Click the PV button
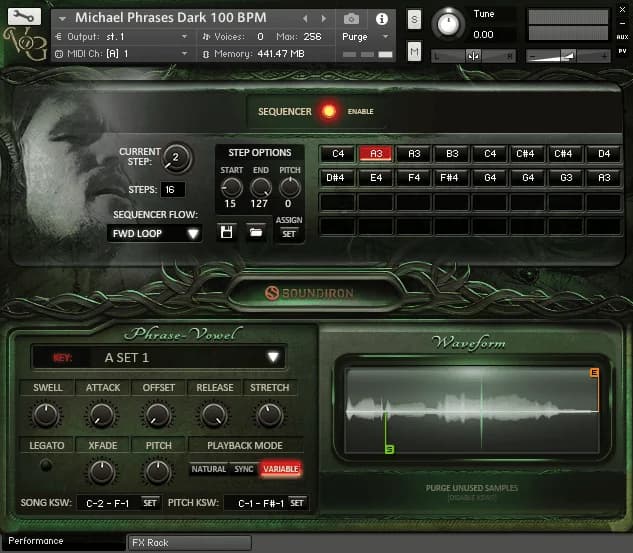This screenshot has width=633, height=553. 622,51
